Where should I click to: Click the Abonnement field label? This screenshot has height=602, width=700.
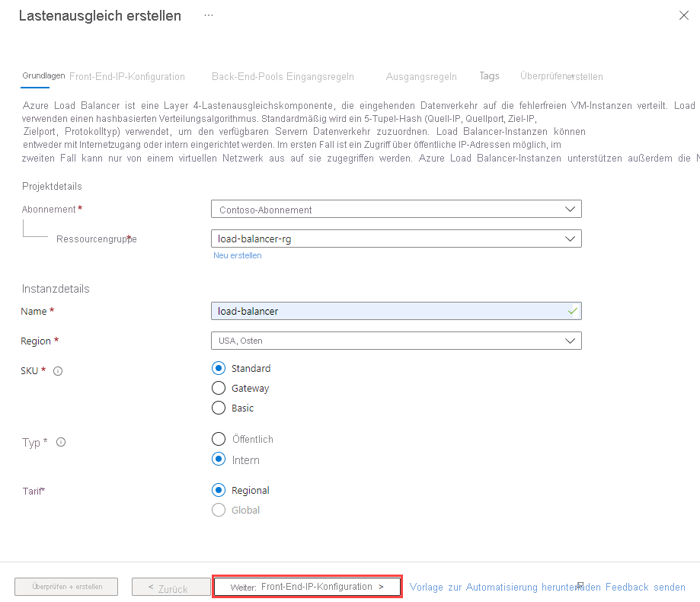tap(49, 209)
